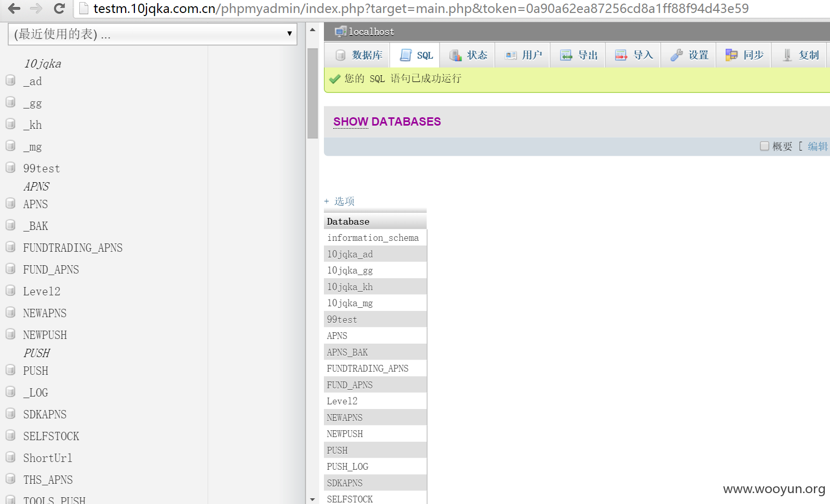Click the 编辑 edit link
The width and height of the screenshot is (830, 504).
pos(818,146)
